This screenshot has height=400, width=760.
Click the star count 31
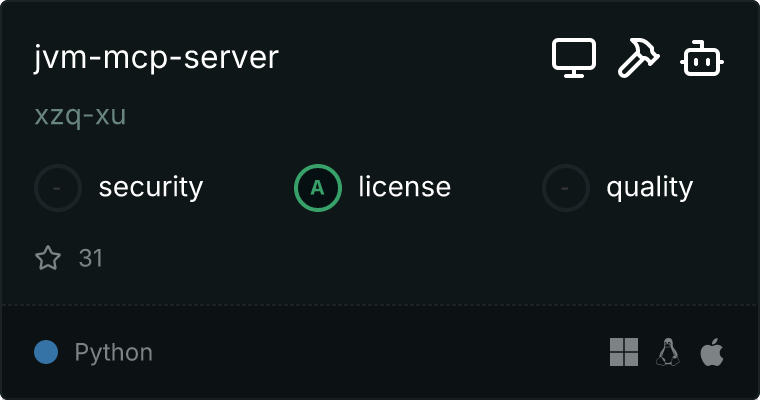[x=91, y=259]
